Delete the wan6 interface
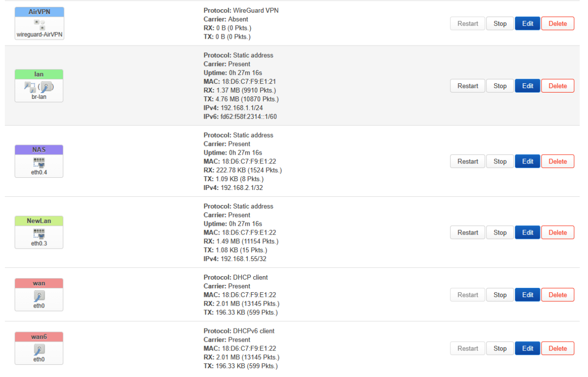 tap(558, 349)
